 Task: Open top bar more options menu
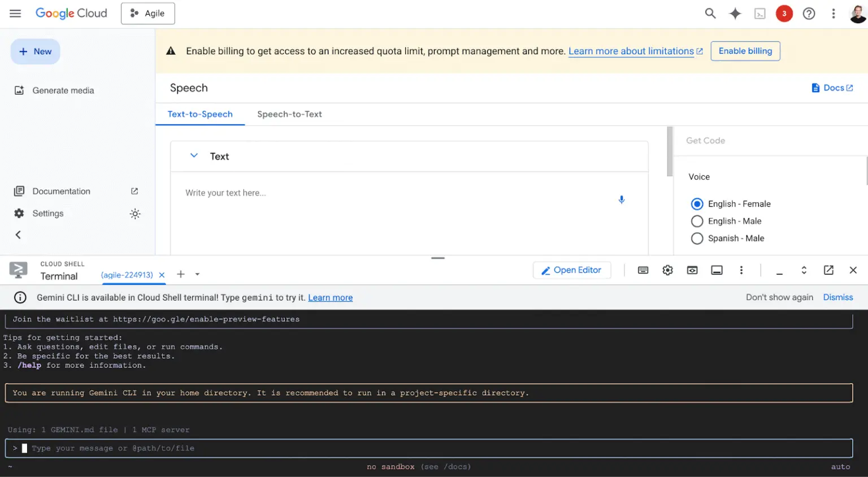(x=834, y=14)
